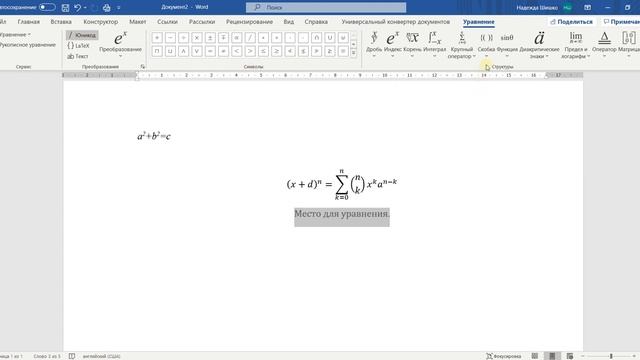The height and width of the screenshot is (360, 640).
Task: Switch to the Макет tab
Action: [138, 22]
